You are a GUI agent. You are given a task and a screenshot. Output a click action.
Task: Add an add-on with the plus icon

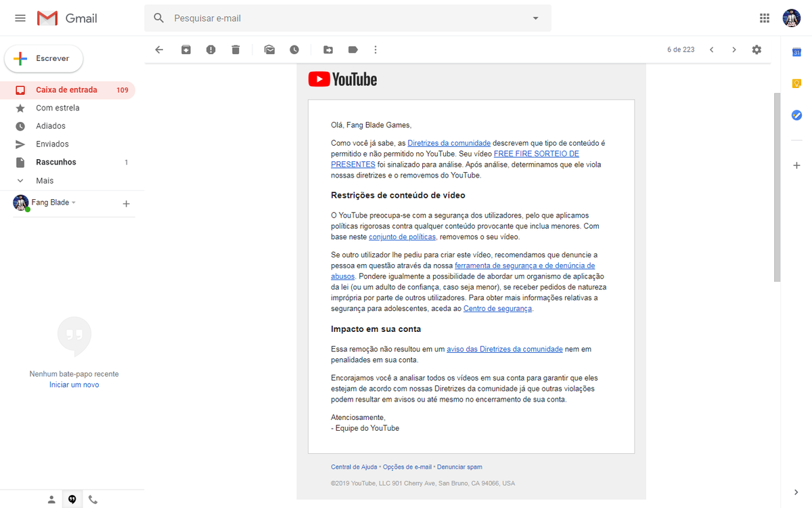(x=796, y=165)
